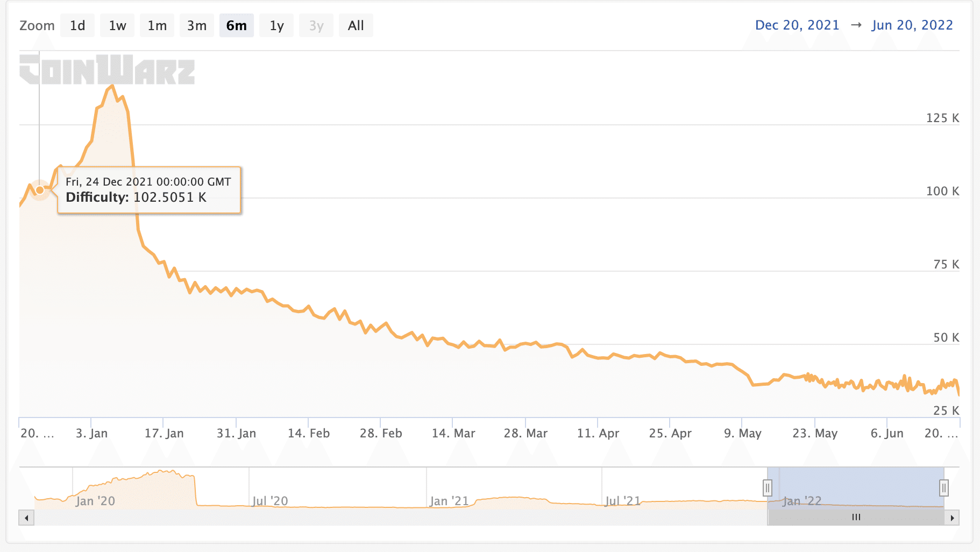Click the 28. Feb x-axis label
The image size is (980, 552).
(x=381, y=433)
